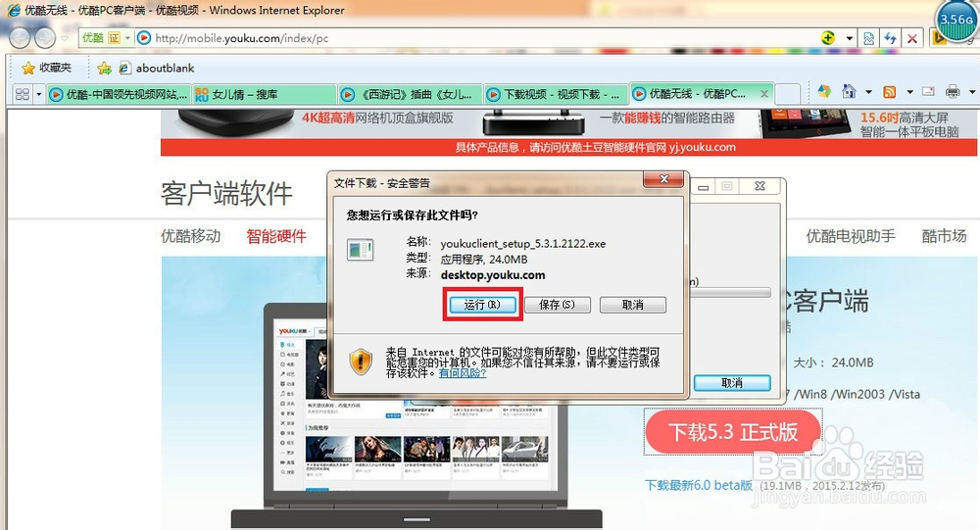The height and width of the screenshot is (530, 980).
Task: Open the 下载最新6.0 beta版 link
Action: (x=699, y=485)
